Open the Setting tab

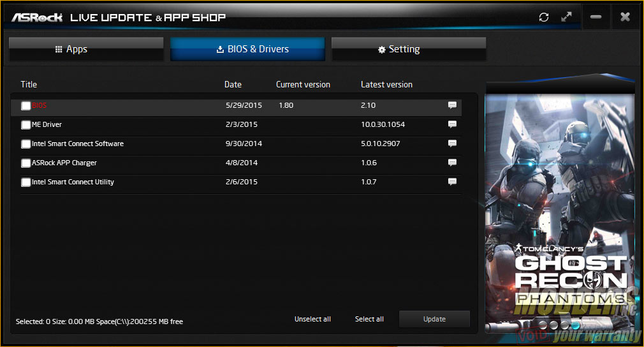click(409, 49)
